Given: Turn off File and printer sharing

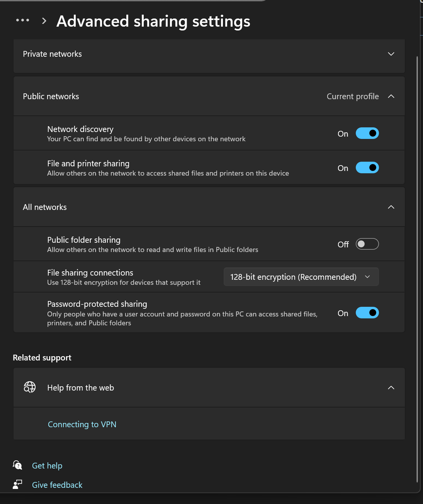Looking at the screenshot, I should 367,167.
